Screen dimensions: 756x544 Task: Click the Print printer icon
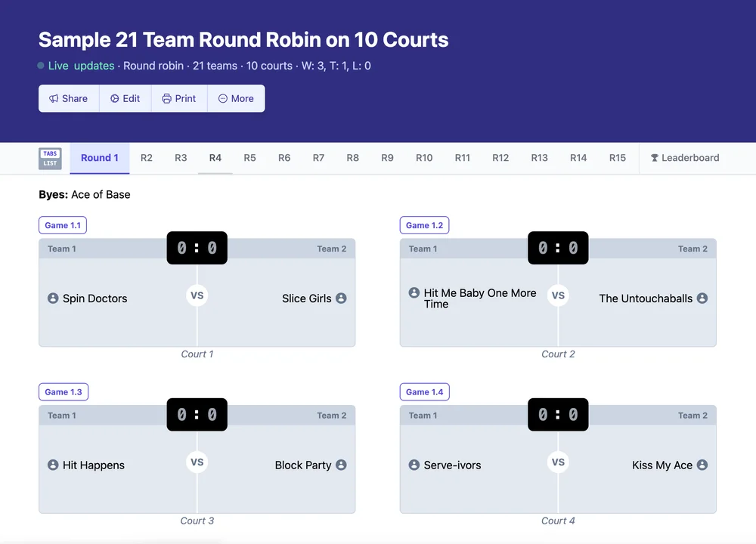click(166, 98)
